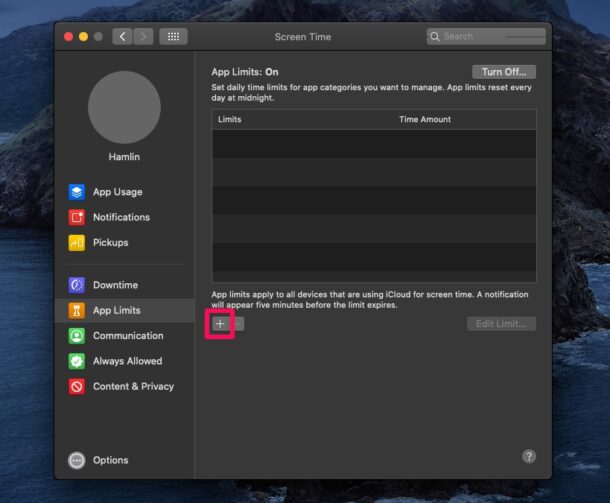
Task: Click the orange App Limits hourglass icon
Action: [x=77, y=310]
